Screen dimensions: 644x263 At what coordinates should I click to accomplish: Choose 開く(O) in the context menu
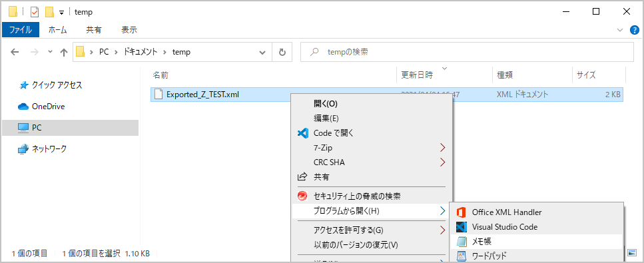click(x=372, y=103)
